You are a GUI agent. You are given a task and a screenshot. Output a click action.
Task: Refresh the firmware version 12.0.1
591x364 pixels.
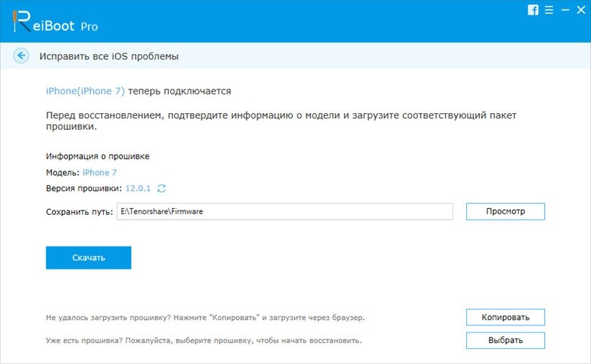162,189
